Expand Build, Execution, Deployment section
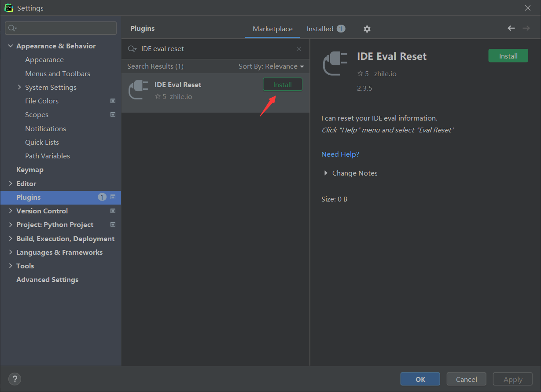The image size is (541, 392). (x=11, y=239)
